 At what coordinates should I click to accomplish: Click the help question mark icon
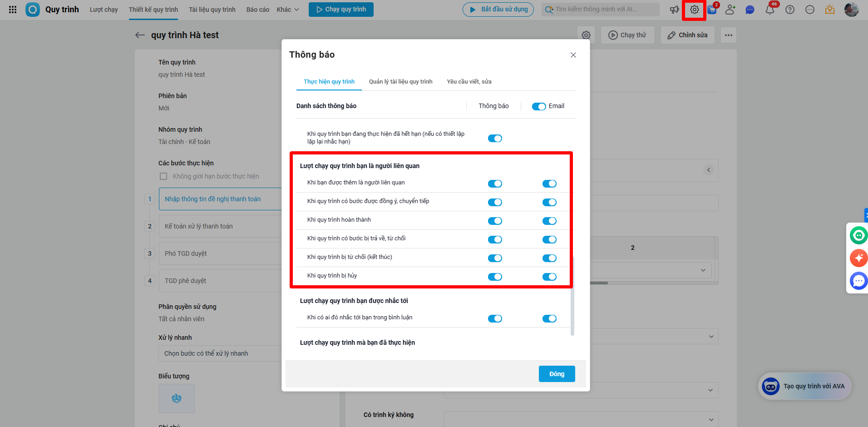790,10
